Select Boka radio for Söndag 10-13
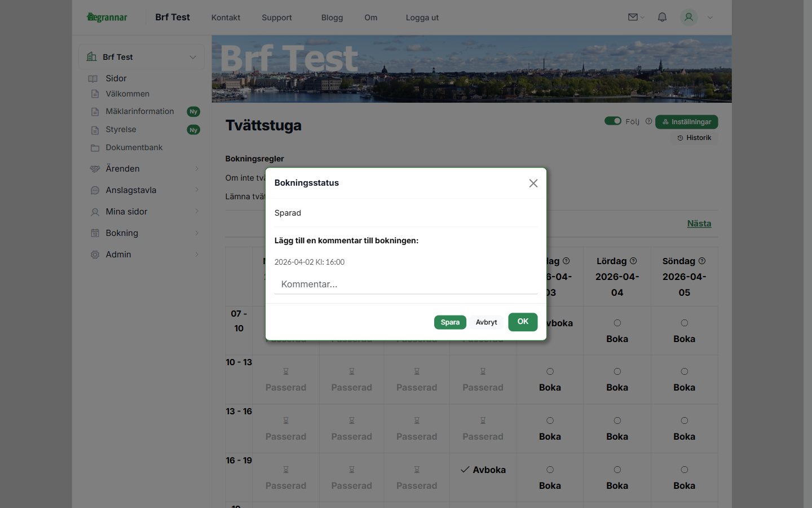This screenshot has height=508, width=812. (685, 371)
